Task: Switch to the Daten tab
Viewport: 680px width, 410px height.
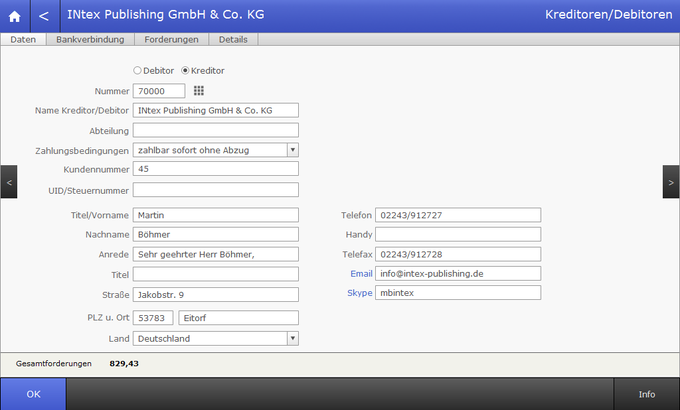Action: (x=23, y=39)
